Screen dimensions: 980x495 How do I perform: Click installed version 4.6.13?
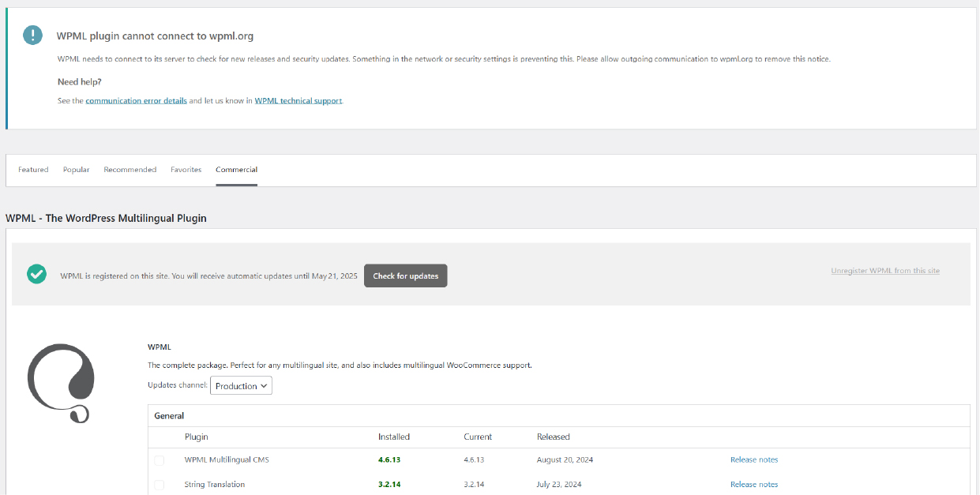[x=389, y=459]
